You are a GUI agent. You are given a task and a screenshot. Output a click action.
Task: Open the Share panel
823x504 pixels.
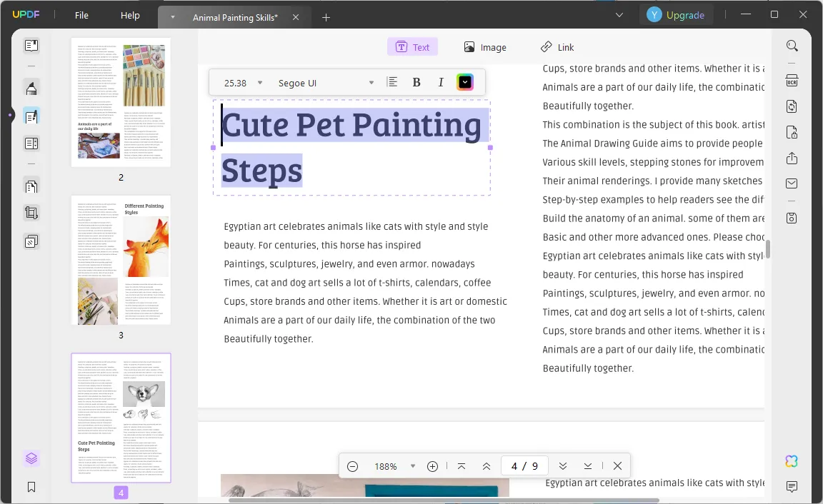click(792, 158)
